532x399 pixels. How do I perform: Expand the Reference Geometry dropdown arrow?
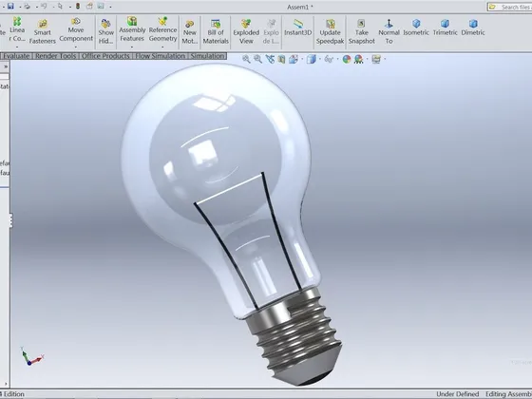(162, 47)
